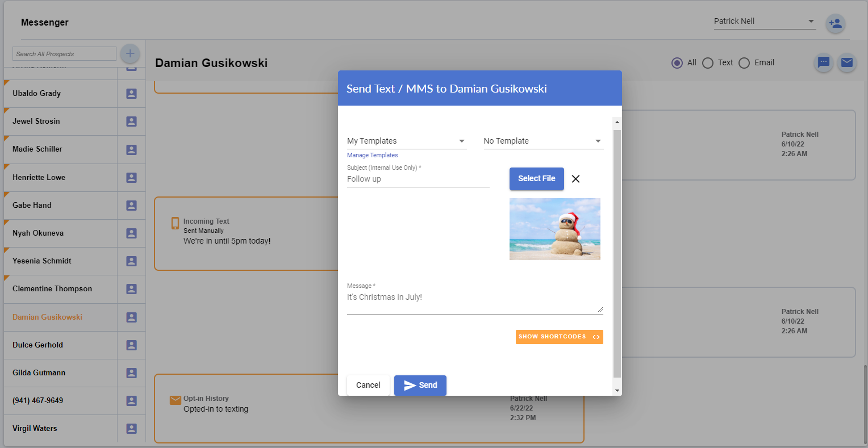Open contact card icon for Gabe Hand
868x448 pixels.
point(131,206)
